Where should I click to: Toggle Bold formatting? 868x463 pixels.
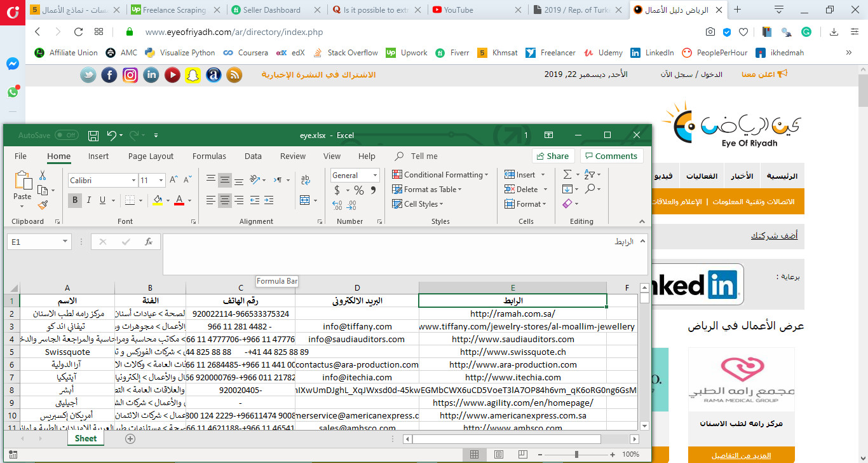[75, 200]
